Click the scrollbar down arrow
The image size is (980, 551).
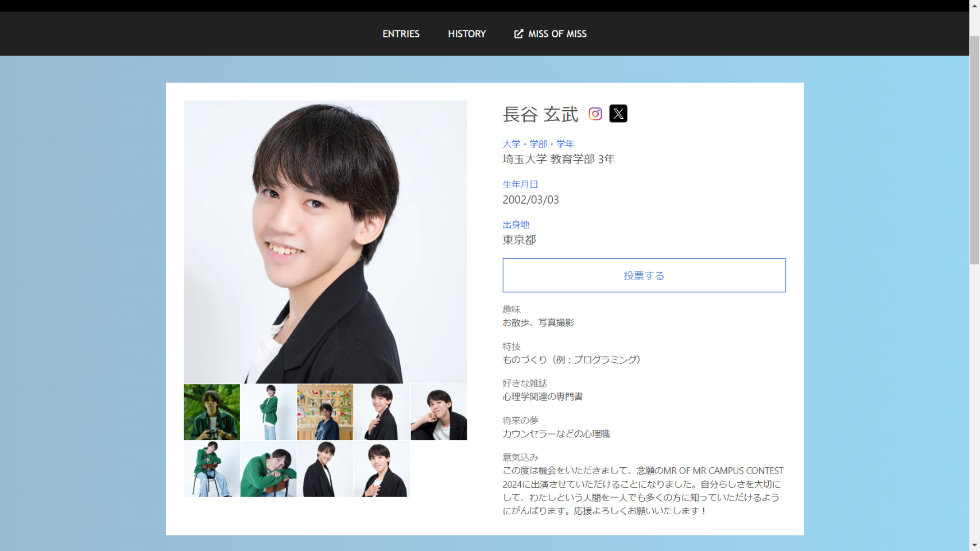pyautogui.click(x=974, y=545)
